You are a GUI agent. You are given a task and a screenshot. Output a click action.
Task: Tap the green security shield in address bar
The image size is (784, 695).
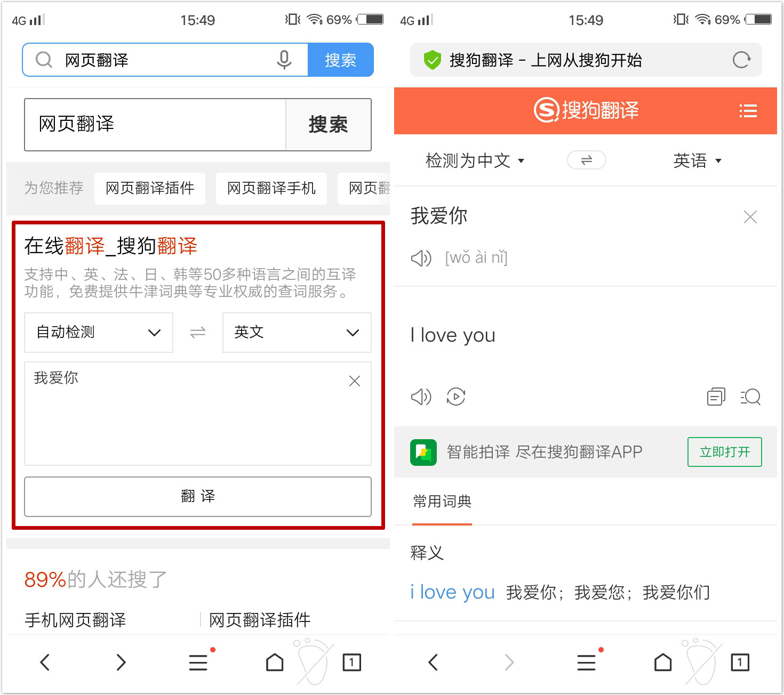(433, 60)
